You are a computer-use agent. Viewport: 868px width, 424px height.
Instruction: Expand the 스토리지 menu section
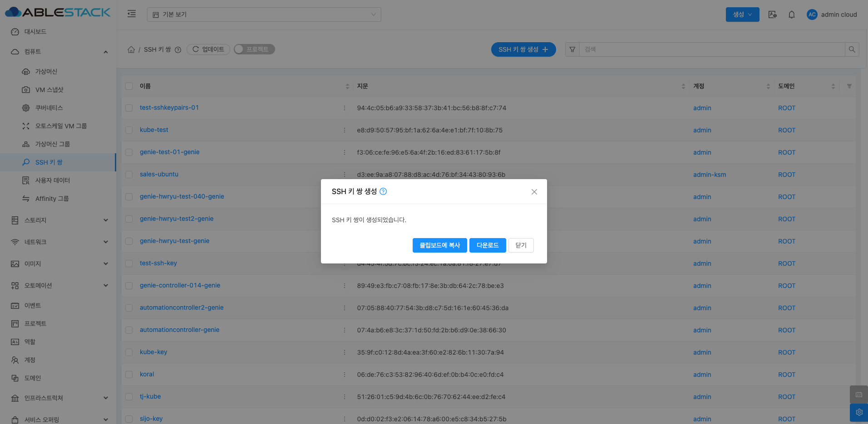(58, 220)
